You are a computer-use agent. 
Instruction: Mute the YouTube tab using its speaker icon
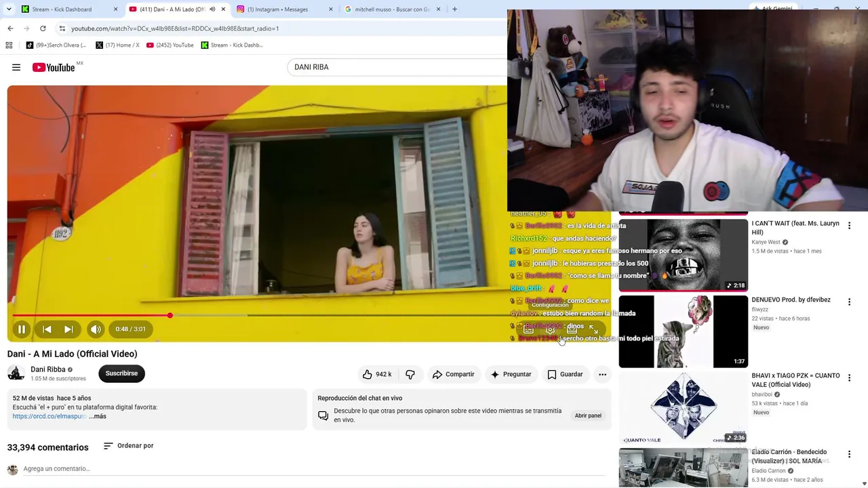click(212, 9)
